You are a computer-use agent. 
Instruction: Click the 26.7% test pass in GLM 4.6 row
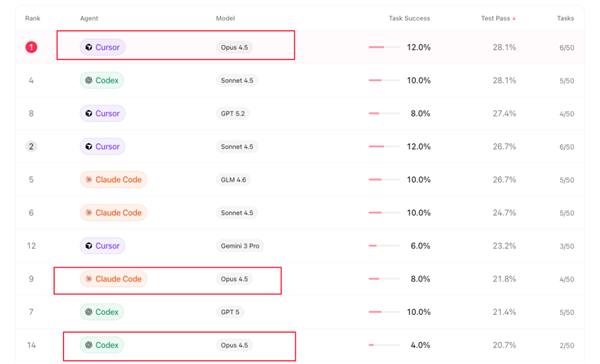coord(504,180)
